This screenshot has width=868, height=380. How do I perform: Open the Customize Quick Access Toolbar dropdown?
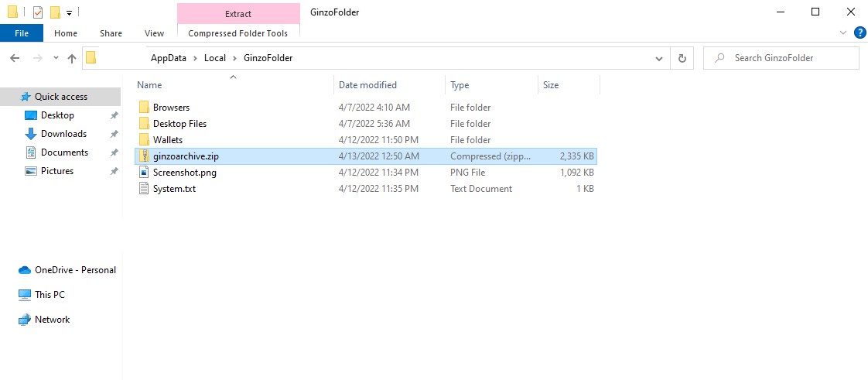pos(69,12)
